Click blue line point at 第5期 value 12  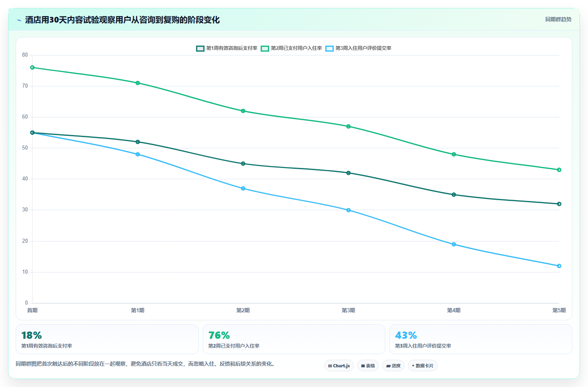(x=559, y=266)
